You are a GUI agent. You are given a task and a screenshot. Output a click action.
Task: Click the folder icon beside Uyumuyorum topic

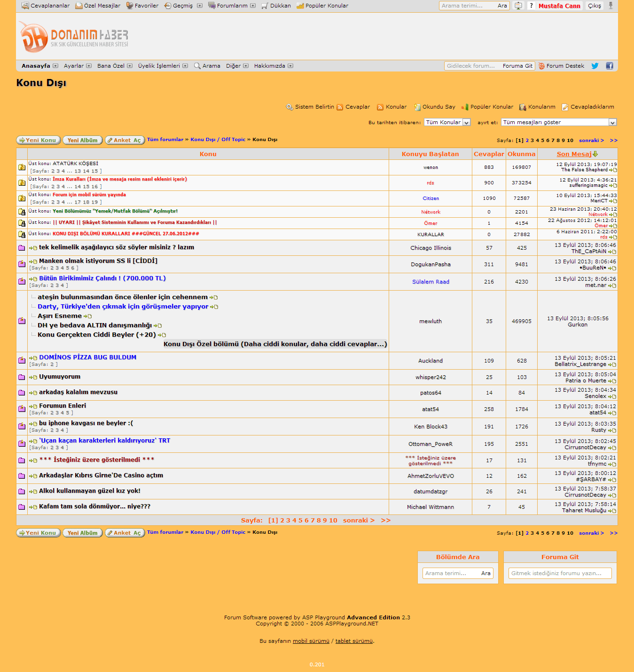(22, 377)
